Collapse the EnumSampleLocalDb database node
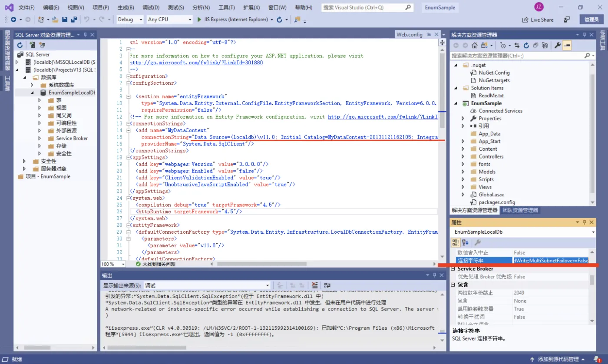Viewport: 608px width, 364px height. pyautogui.click(x=32, y=93)
